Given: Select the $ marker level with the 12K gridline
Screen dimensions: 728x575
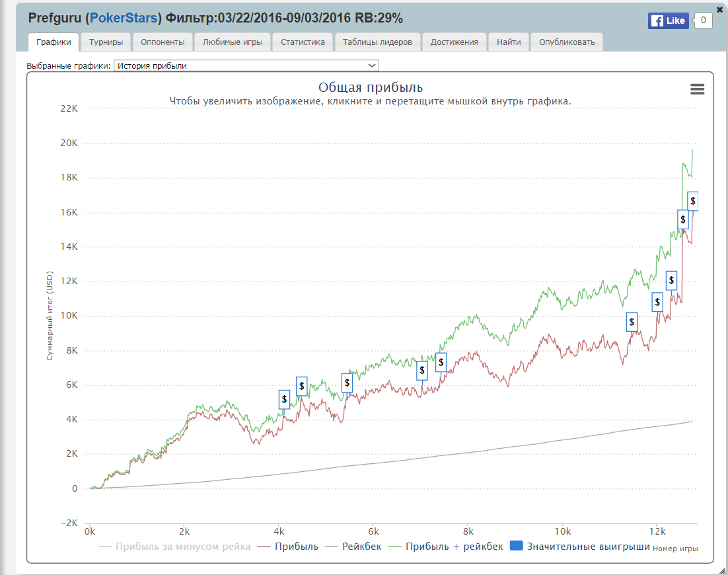Looking at the screenshot, I should 671,280.
